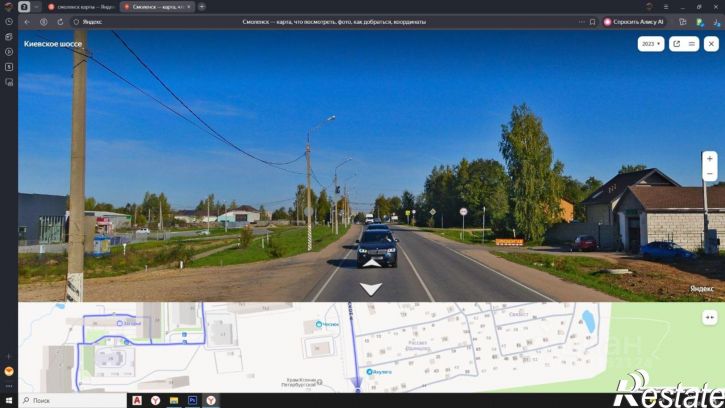This screenshot has width=725, height=408.
Task: Open the panorama menu lines icon
Action: pyautogui.click(x=692, y=44)
